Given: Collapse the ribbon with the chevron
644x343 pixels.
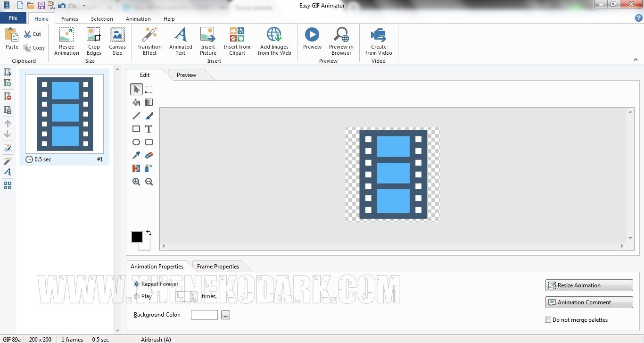Looking at the screenshot, I should click(636, 60).
